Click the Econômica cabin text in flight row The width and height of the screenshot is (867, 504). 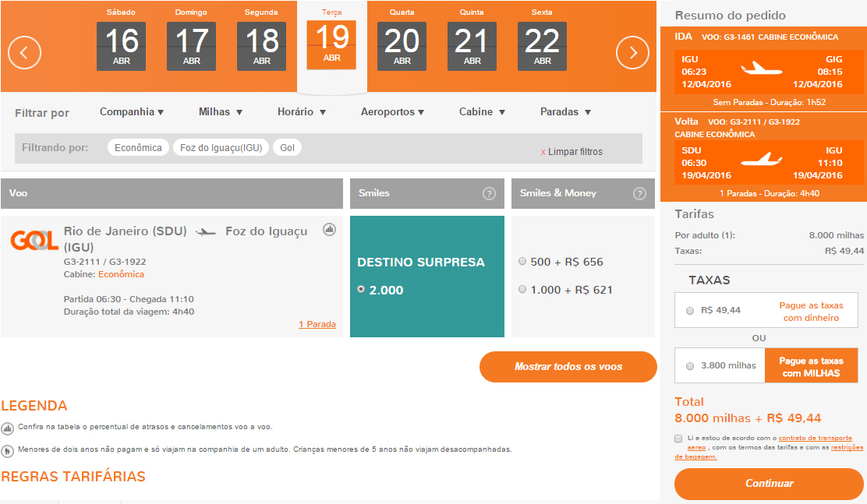(121, 274)
